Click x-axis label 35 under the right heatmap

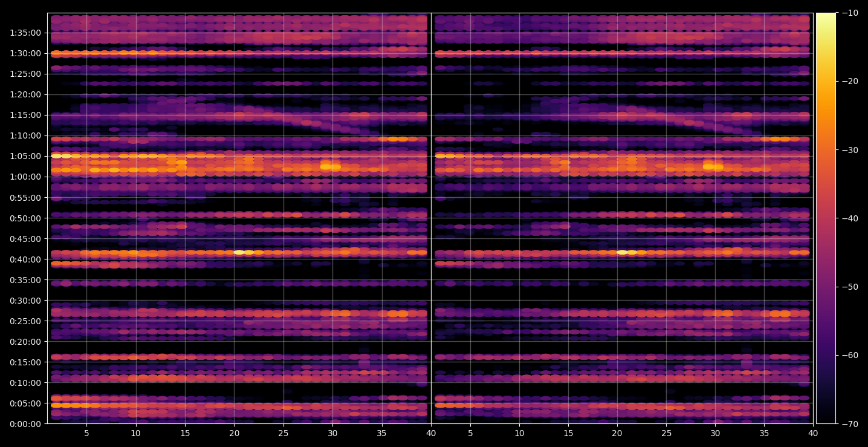764,434
